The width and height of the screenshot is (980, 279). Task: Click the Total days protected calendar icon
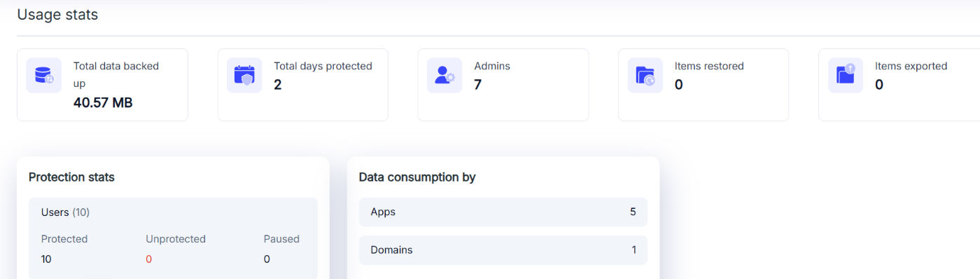(244, 75)
